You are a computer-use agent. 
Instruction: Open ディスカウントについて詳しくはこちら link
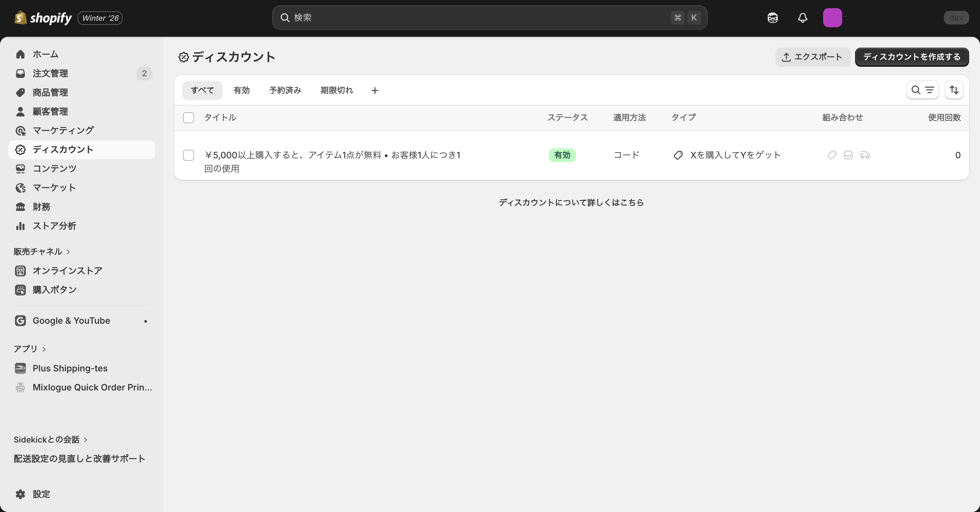coord(571,202)
